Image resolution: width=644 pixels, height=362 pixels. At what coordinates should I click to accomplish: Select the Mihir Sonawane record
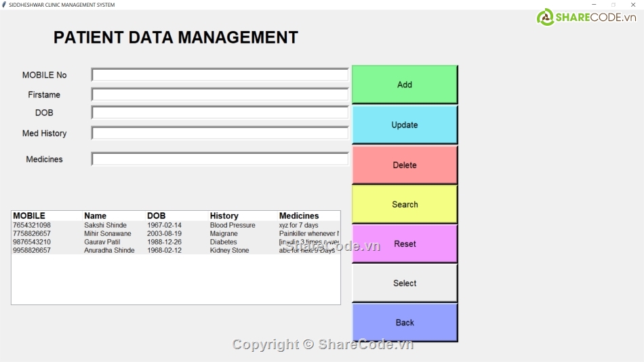click(x=107, y=234)
